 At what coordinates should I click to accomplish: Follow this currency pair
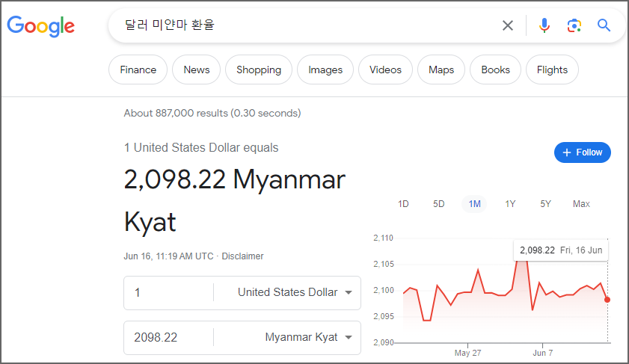coord(583,152)
